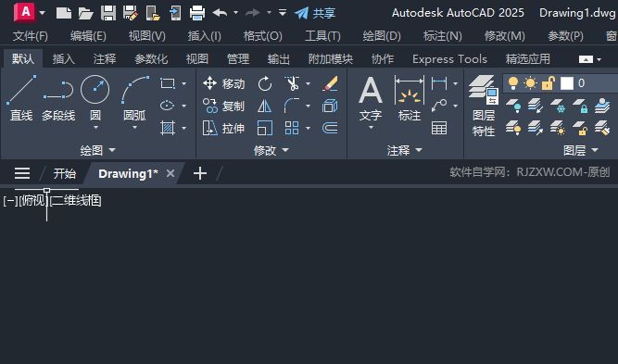The image size is (618, 364).
Task: Open the Edit (编辑) menu
Action: (x=88, y=36)
